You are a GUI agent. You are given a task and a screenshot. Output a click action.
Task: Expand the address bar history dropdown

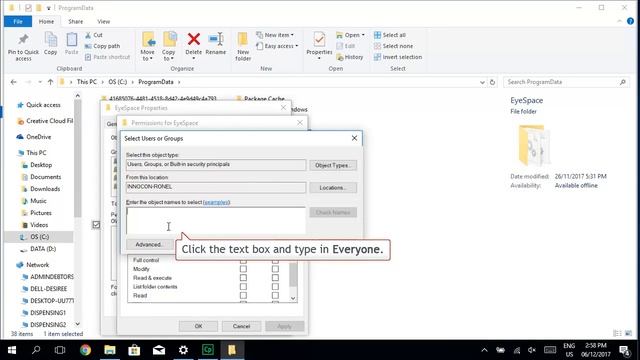(x=482, y=82)
